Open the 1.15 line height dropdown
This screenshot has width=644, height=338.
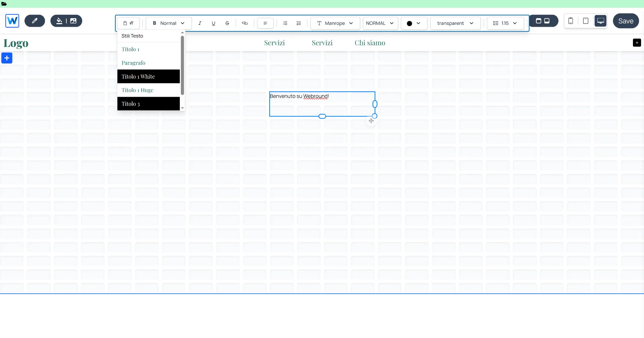[505, 23]
